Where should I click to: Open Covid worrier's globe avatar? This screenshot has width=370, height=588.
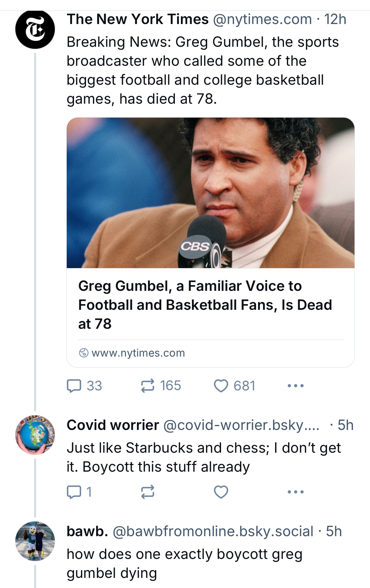click(35, 435)
